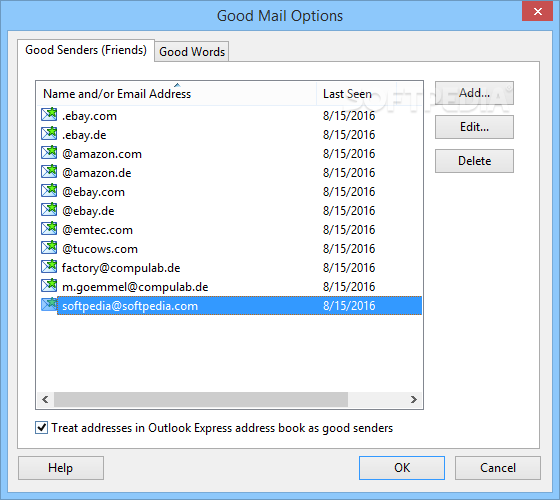Cancel the Good Mail Options dialog
Image resolution: width=560 pixels, height=500 pixels.
pos(498,468)
